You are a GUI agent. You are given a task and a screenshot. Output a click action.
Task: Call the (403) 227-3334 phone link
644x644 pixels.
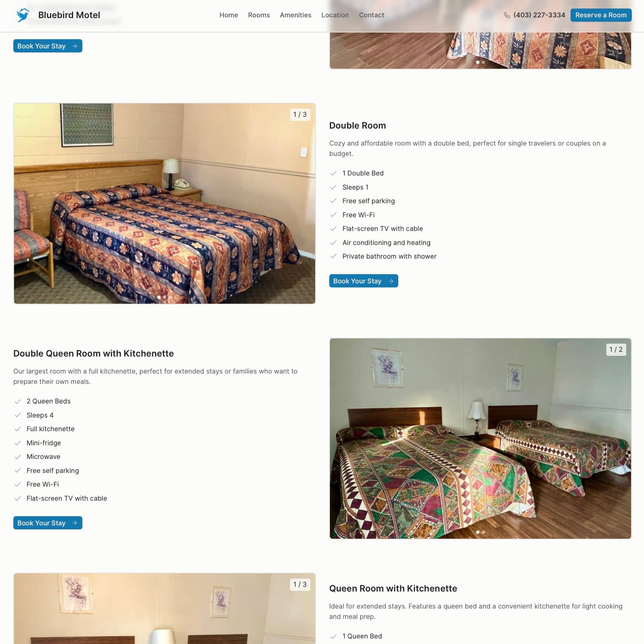[539, 15]
